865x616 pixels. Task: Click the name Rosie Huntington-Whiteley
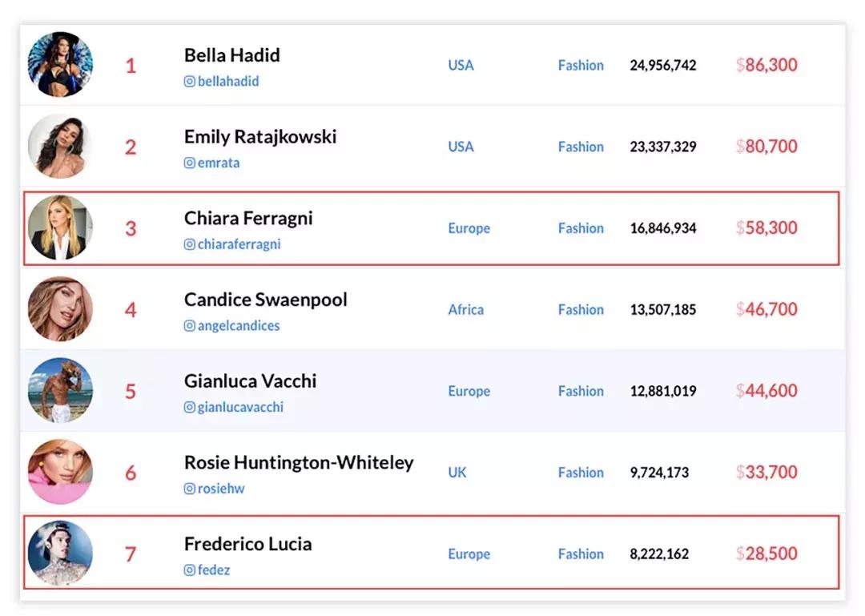pos(299,463)
